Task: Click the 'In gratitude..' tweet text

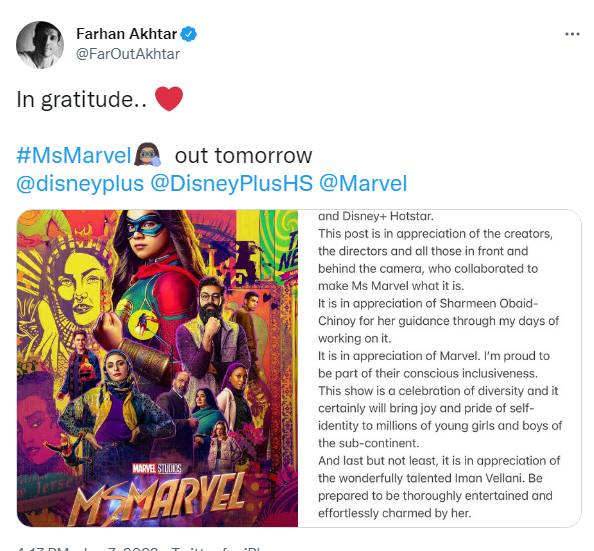Action: point(81,100)
